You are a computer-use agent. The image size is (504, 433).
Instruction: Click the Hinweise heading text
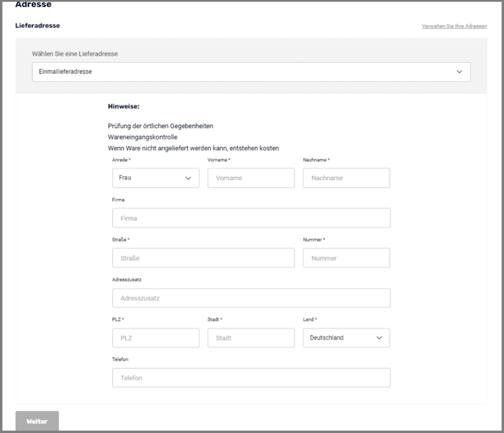click(x=124, y=106)
